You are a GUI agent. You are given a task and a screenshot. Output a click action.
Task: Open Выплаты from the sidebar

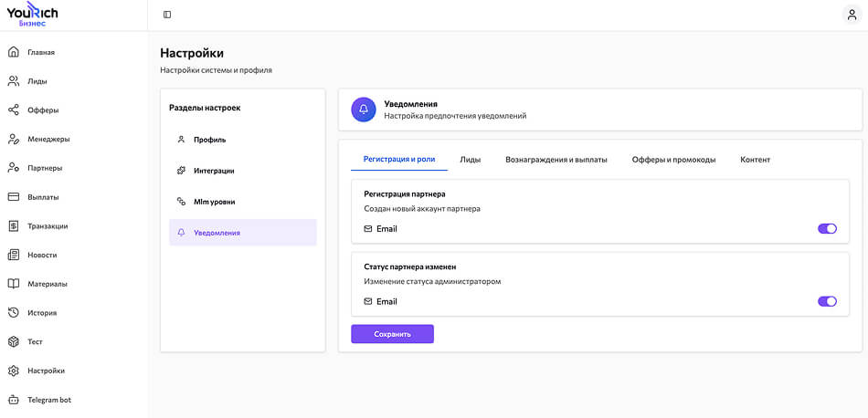pos(43,197)
